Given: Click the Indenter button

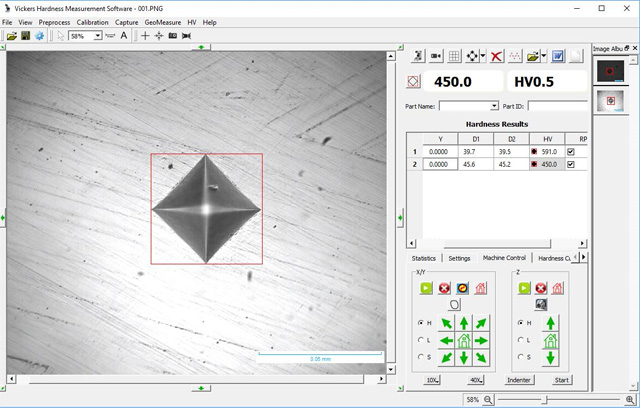Looking at the screenshot, I should pyautogui.click(x=519, y=380).
